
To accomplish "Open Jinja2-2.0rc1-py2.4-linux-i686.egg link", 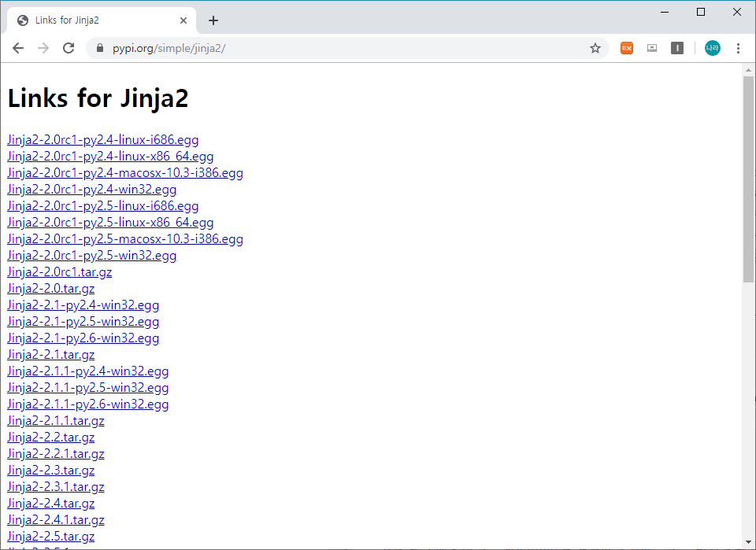I will pyautogui.click(x=102, y=140).
